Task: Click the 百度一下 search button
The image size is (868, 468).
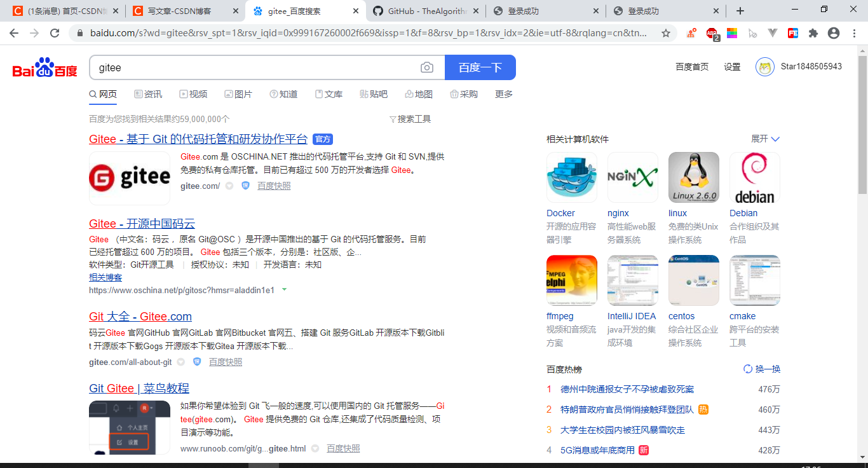Action: pos(480,67)
